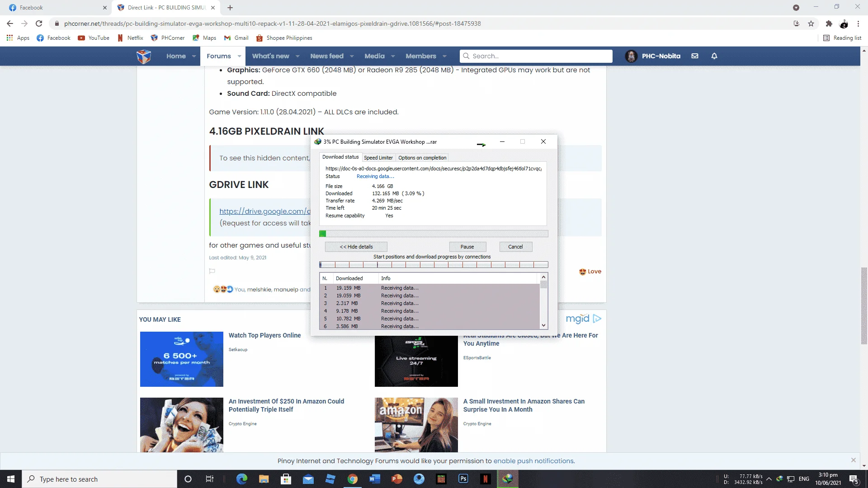Open the What's new menu item
This screenshot has height=488, width=868.
(x=270, y=56)
